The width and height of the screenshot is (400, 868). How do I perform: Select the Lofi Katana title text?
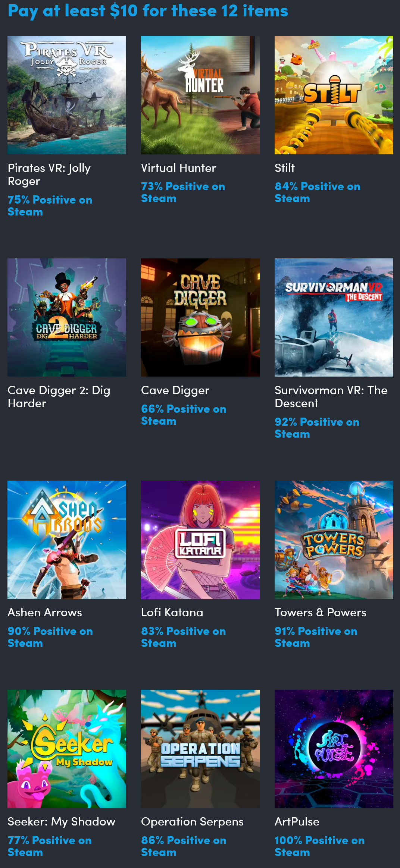click(x=172, y=612)
